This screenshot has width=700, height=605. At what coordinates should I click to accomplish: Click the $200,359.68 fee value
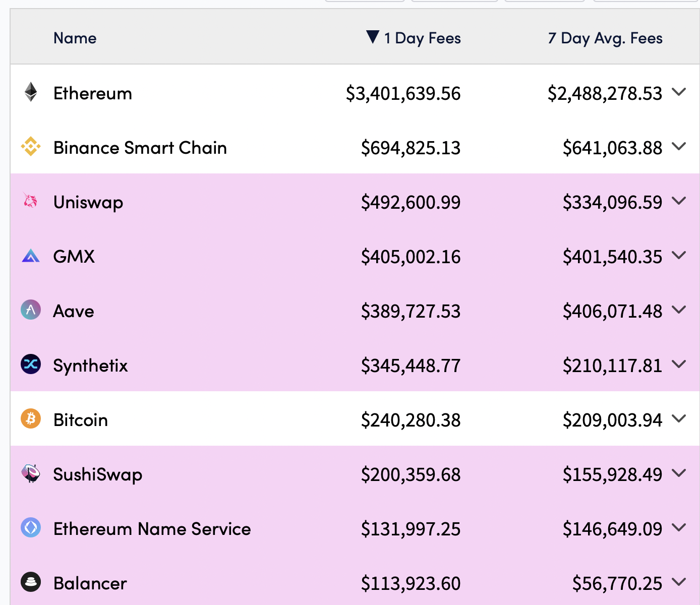[x=411, y=475]
